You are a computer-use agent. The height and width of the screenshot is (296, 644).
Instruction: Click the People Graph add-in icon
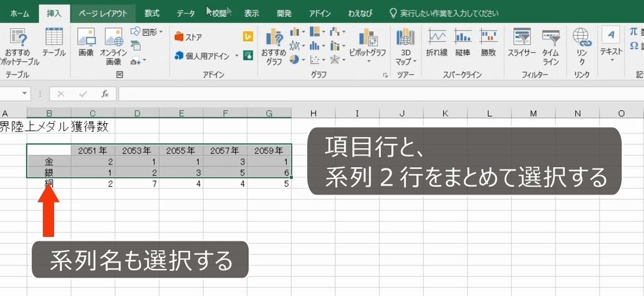(x=248, y=55)
